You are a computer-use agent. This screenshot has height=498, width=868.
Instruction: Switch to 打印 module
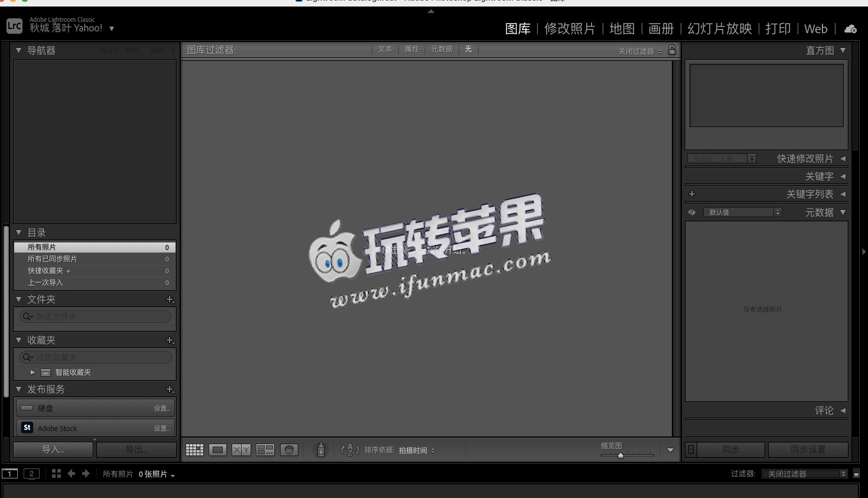click(x=778, y=28)
